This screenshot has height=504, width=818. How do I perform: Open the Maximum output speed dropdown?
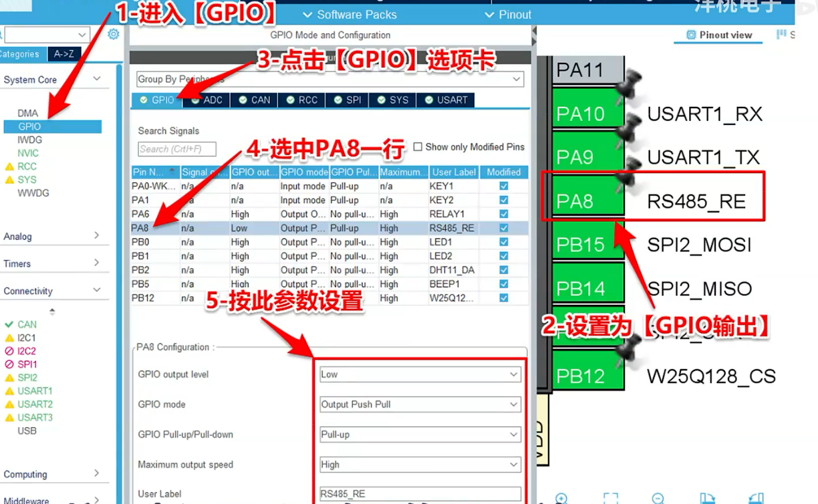[x=420, y=465]
